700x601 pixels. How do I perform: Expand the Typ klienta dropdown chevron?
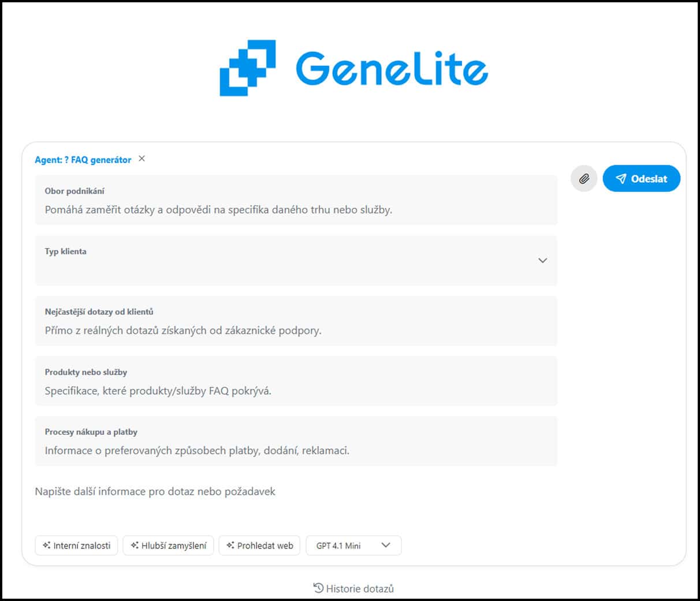[x=542, y=261]
